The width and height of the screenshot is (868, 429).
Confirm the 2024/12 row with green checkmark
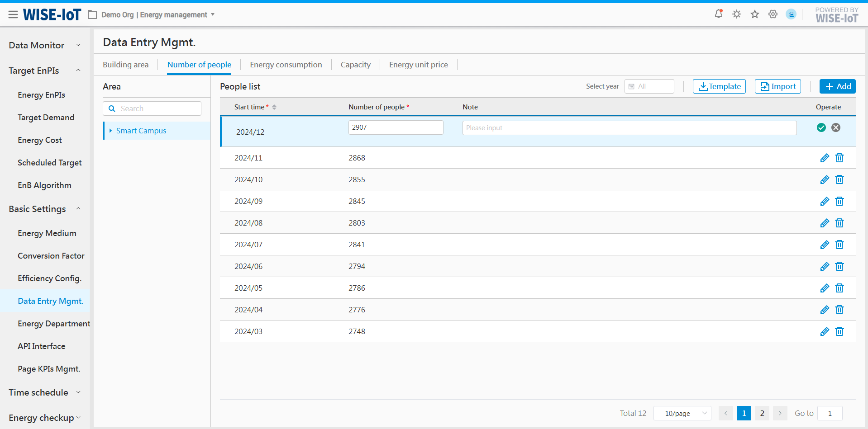[821, 127]
